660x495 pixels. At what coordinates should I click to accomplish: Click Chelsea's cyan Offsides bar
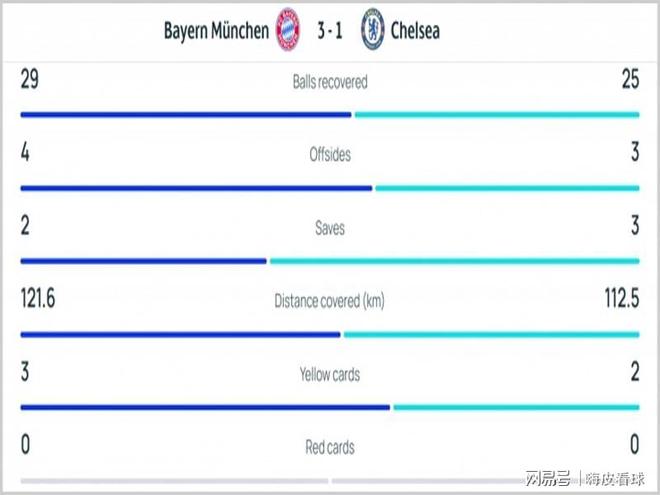pyautogui.click(x=507, y=188)
